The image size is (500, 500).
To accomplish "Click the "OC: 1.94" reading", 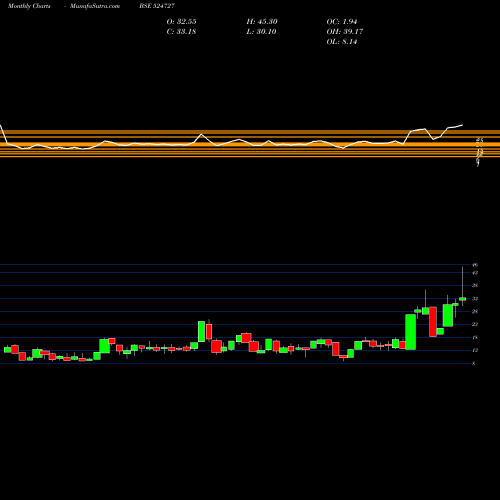I will 342,22.
